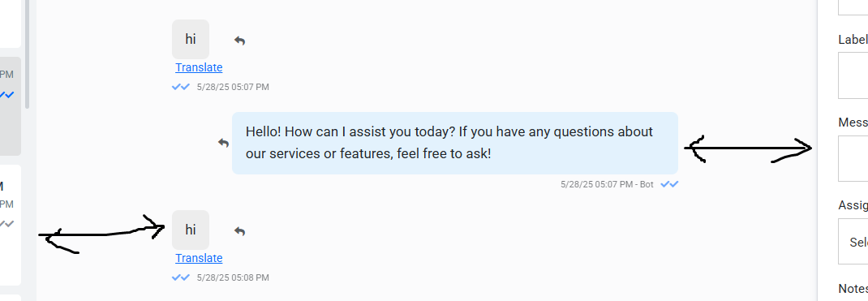Reply to the 05:07 PM "hi" message

point(239,41)
